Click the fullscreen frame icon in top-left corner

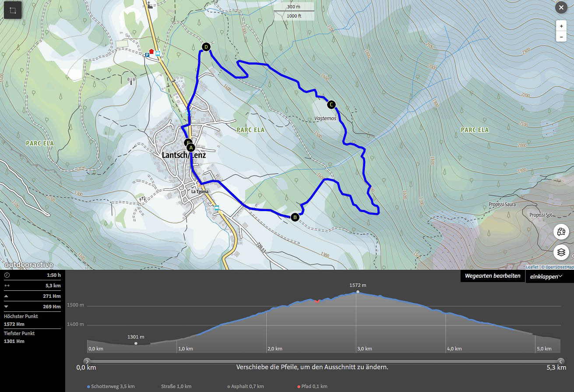[13, 10]
